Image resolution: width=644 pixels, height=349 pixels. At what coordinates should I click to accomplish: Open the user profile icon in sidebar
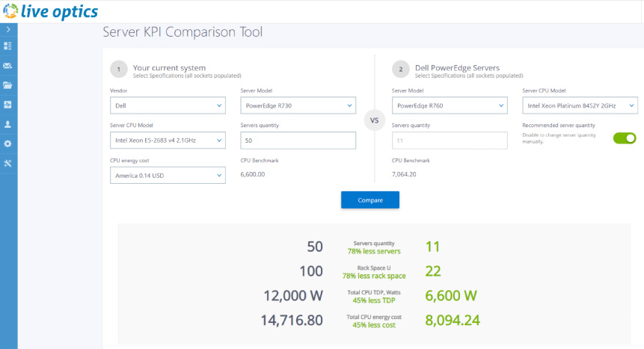click(7, 124)
